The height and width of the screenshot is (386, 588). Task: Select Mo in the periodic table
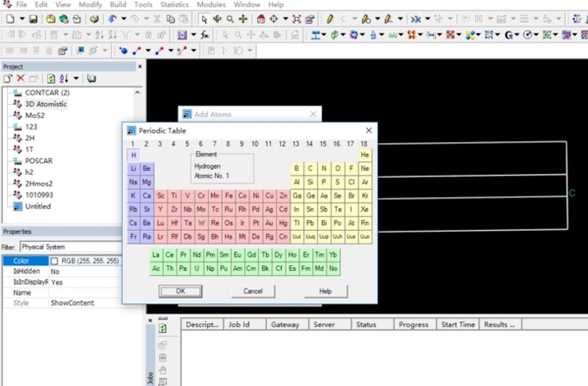201,209
